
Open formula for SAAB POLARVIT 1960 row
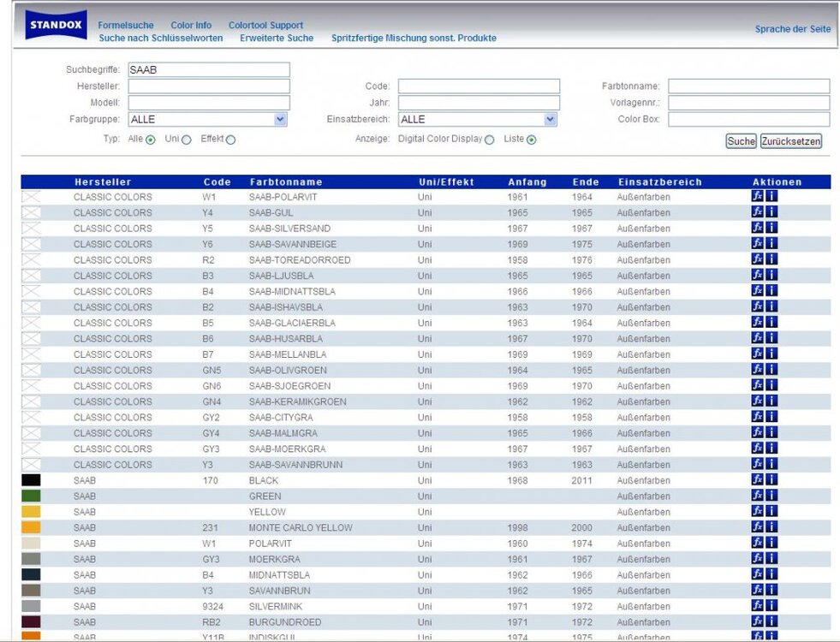point(757,543)
